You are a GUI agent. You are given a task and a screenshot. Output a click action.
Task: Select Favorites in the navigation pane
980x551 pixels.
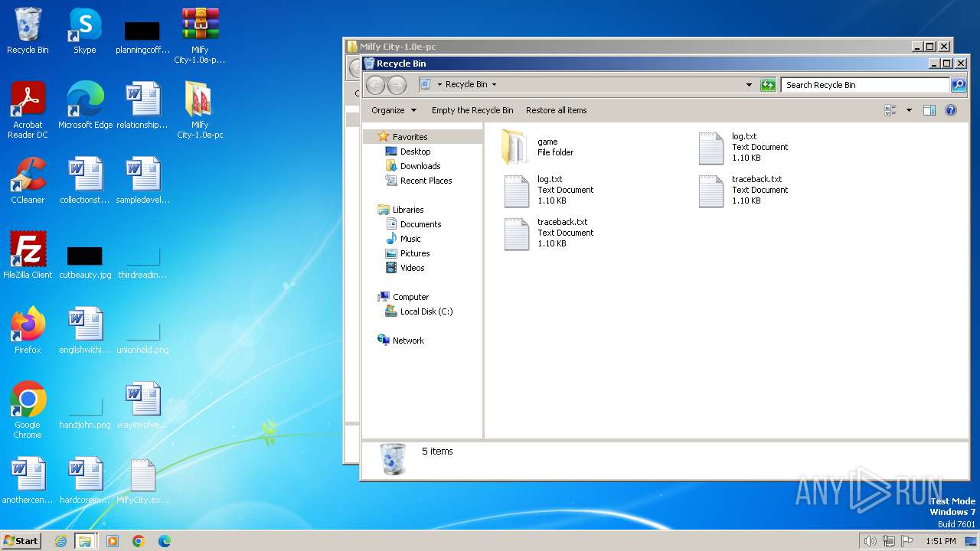410,137
